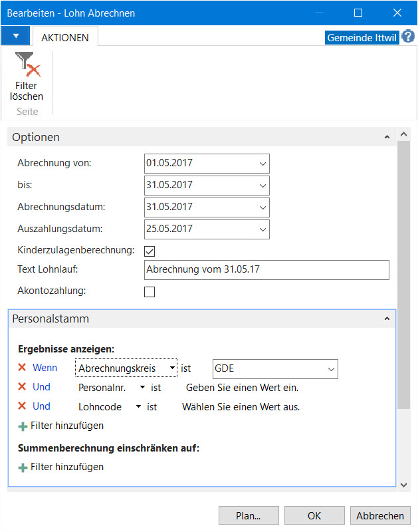418x532 pixels.
Task: Enable the Akontozahlung checkbox
Action: 150,292
